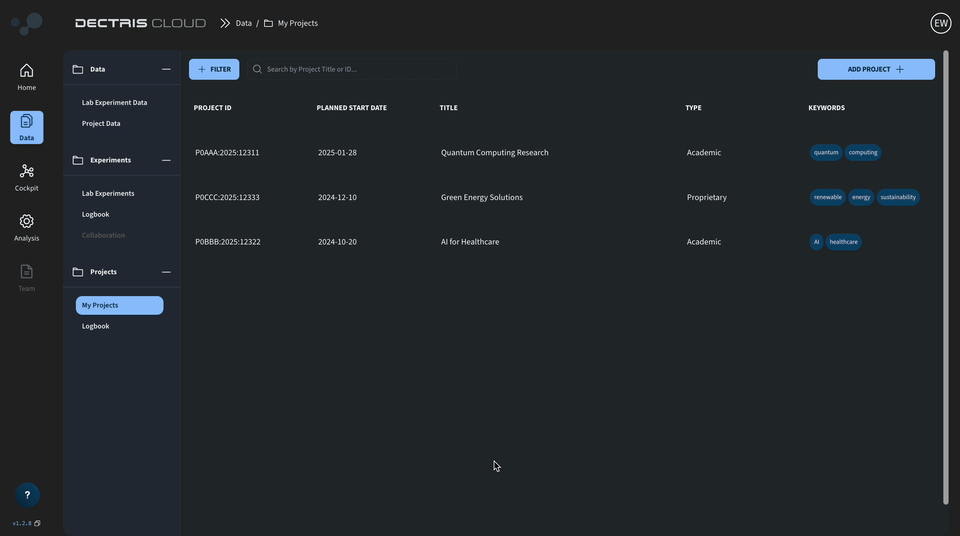Open Quantum Computing Research project

click(x=495, y=153)
